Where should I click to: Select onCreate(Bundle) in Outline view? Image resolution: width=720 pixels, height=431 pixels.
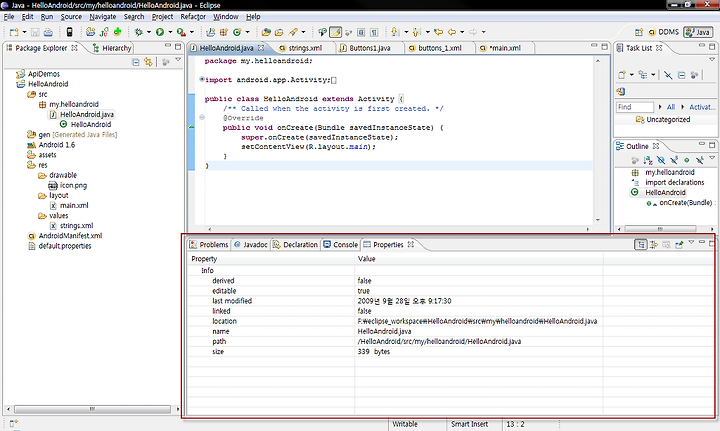pos(686,202)
